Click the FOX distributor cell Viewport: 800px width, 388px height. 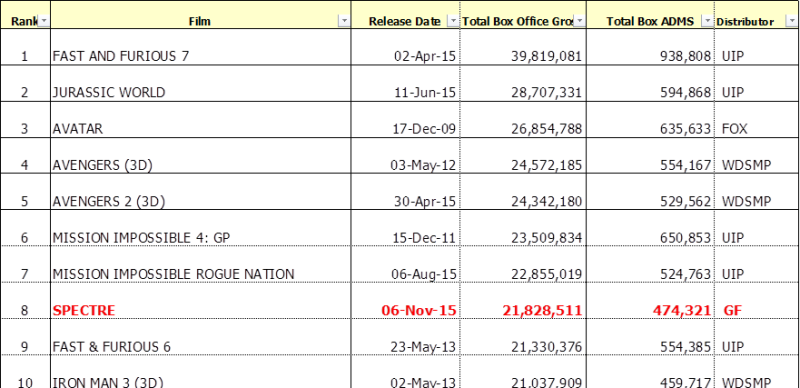757,120
